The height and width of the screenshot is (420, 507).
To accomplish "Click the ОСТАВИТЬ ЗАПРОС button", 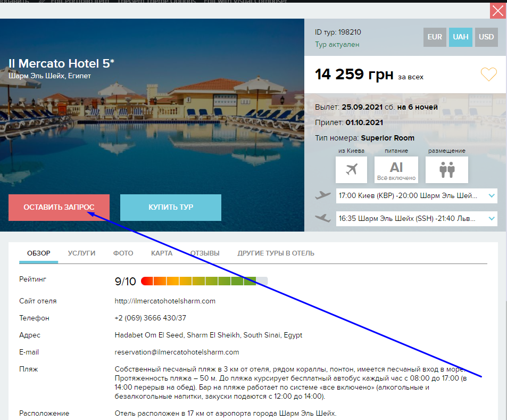I will (59, 208).
